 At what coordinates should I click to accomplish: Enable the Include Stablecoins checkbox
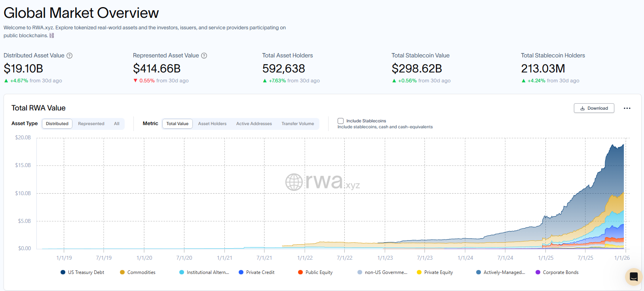[340, 121]
